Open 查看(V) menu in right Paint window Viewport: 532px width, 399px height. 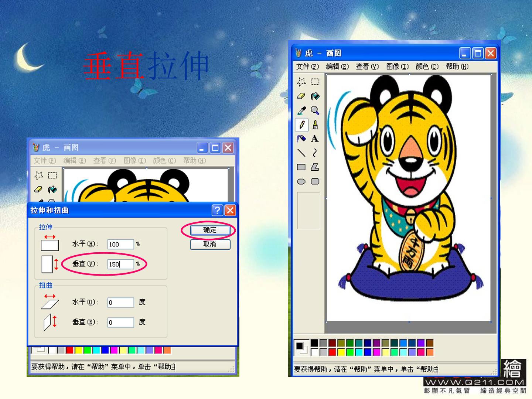tap(367, 66)
